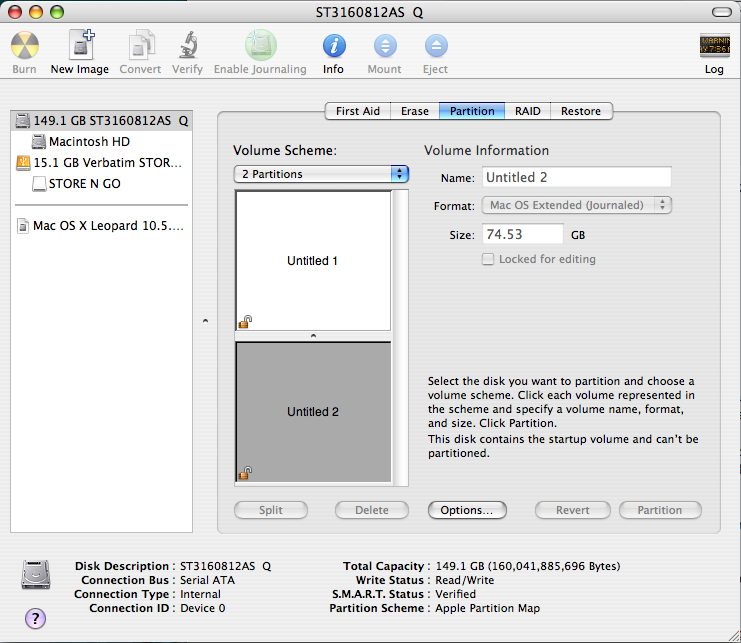
Task: Click the Size field showing 74.53
Action: [x=523, y=234]
